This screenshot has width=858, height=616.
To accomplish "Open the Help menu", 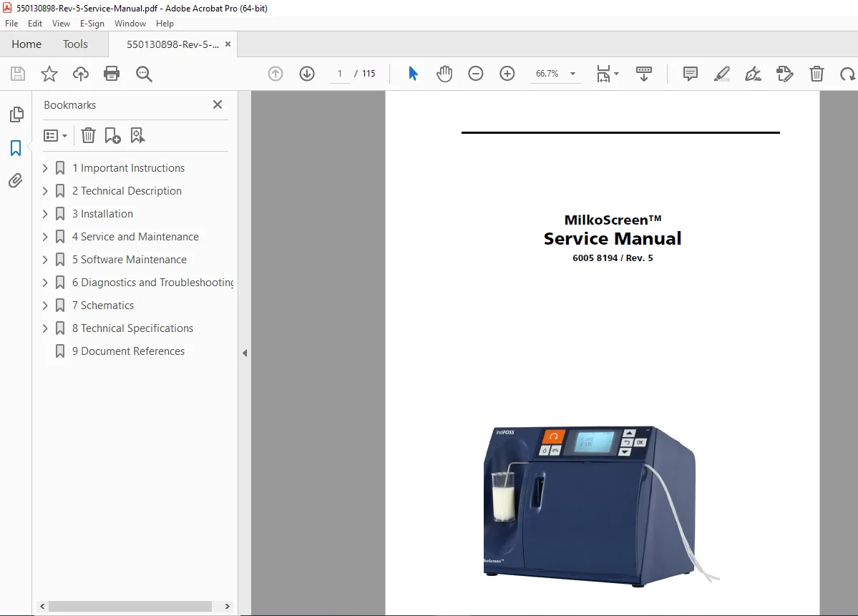I will tap(165, 24).
